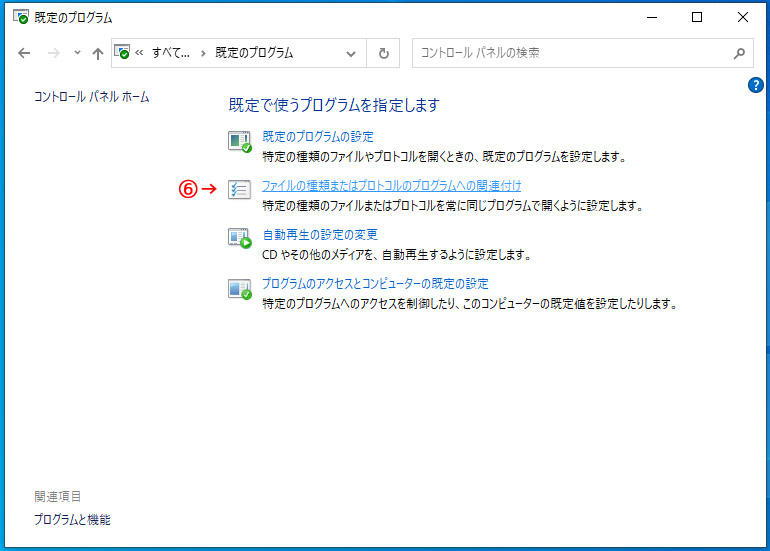Image resolution: width=770 pixels, height=551 pixels.
Task: Open コントロール パネル ホーム link
Action: tap(91, 97)
